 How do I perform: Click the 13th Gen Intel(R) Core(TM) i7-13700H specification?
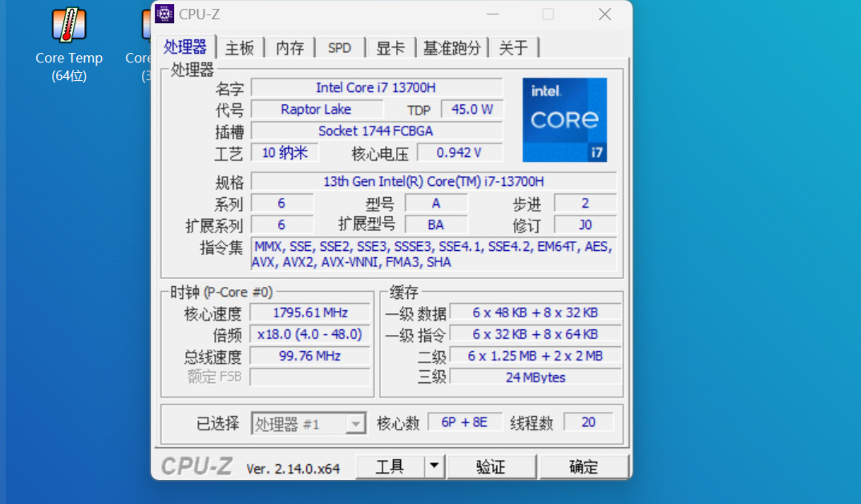tap(434, 181)
